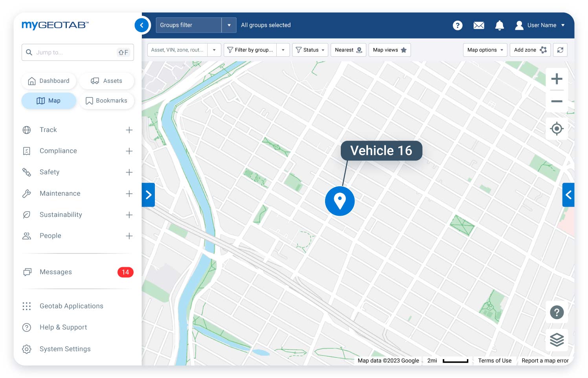The height and width of the screenshot is (378, 588).
Task: Go to Assets
Action: pyautogui.click(x=107, y=81)
